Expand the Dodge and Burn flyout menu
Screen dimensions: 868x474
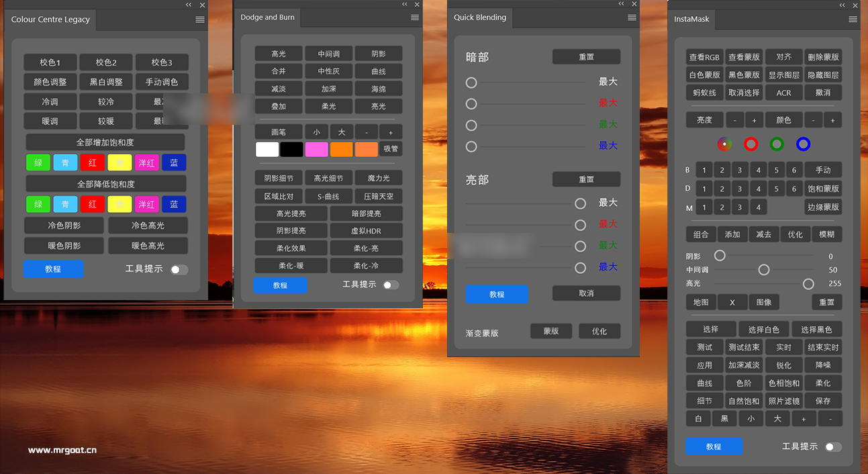click(414, 17)
